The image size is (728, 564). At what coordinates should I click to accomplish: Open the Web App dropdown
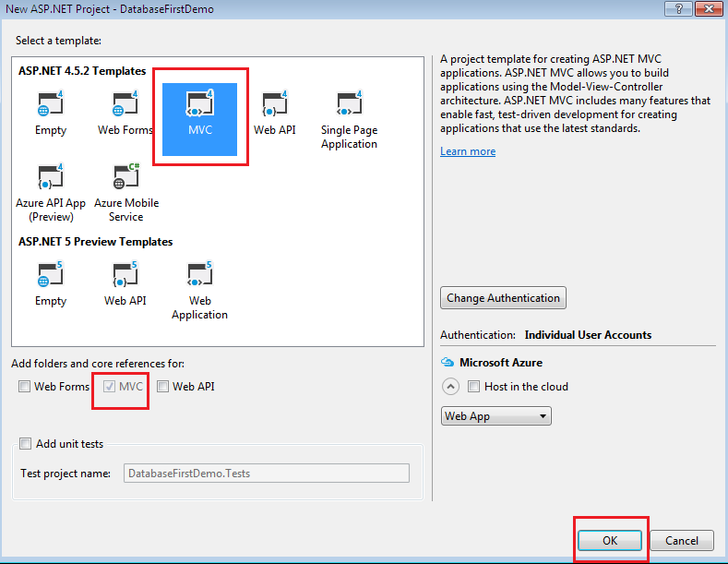(x=495, y=416)
